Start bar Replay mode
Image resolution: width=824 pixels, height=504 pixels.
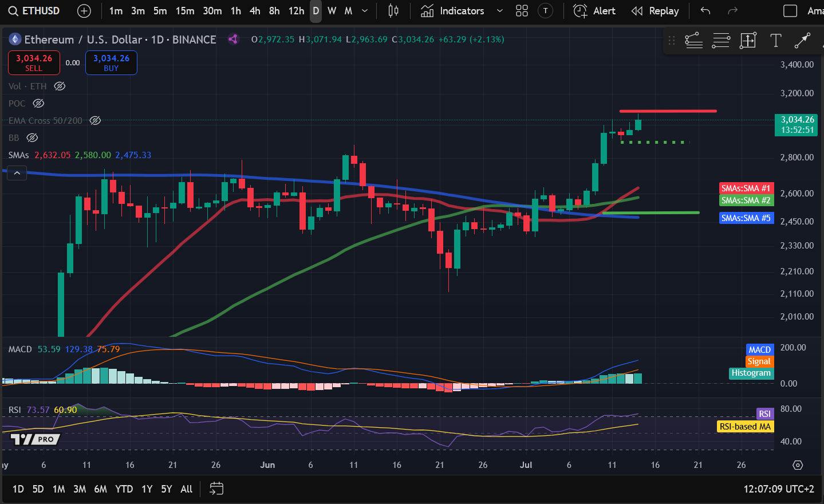pos(655,11)
